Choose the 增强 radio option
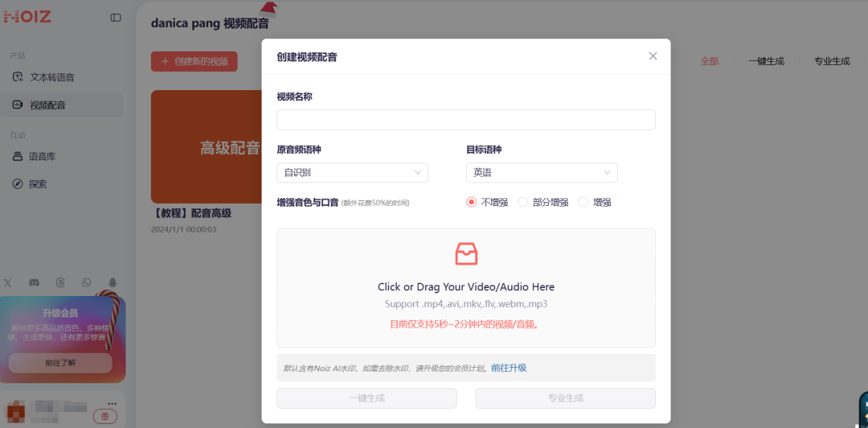The height and width of the screenshot is (428, 868). click(583, 202)
